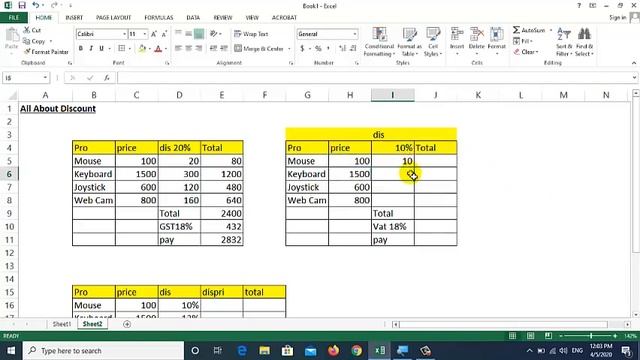Open the Clear dropdown
640x360 pixels.
526,52
